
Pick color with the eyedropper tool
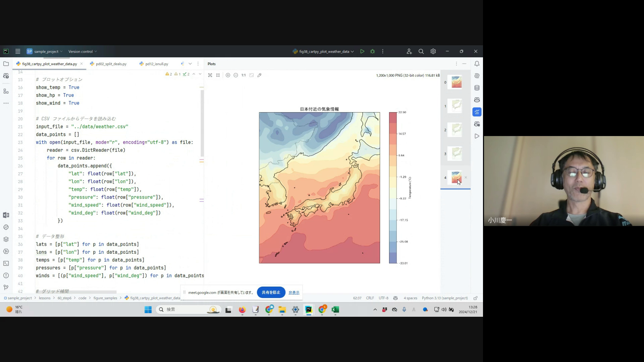pos(259,75)
